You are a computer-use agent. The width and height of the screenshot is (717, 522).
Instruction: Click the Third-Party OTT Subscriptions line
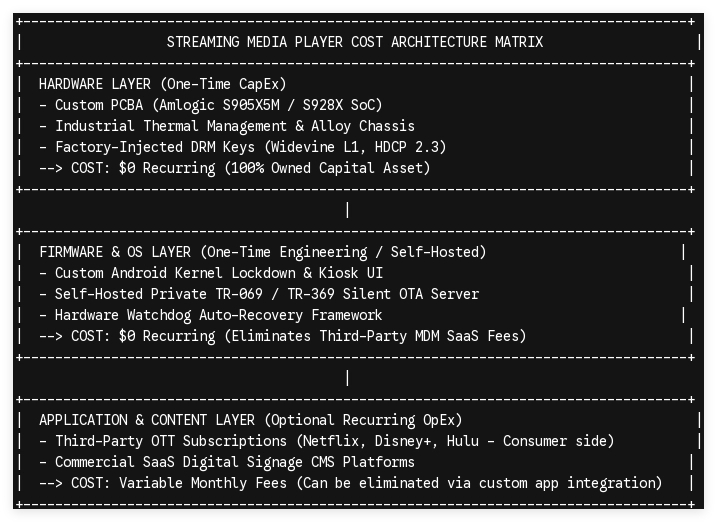(326, 442)
